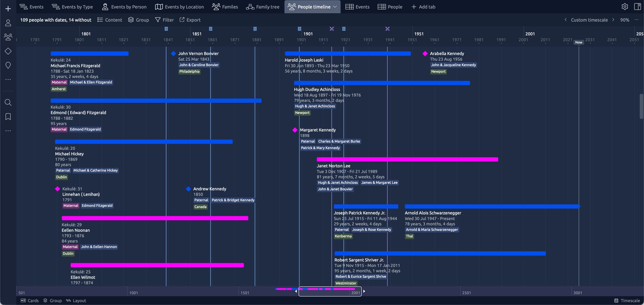Open settings gear icon at top right
This screenshot has width=644, height=305.
click(x=625, y=7)
